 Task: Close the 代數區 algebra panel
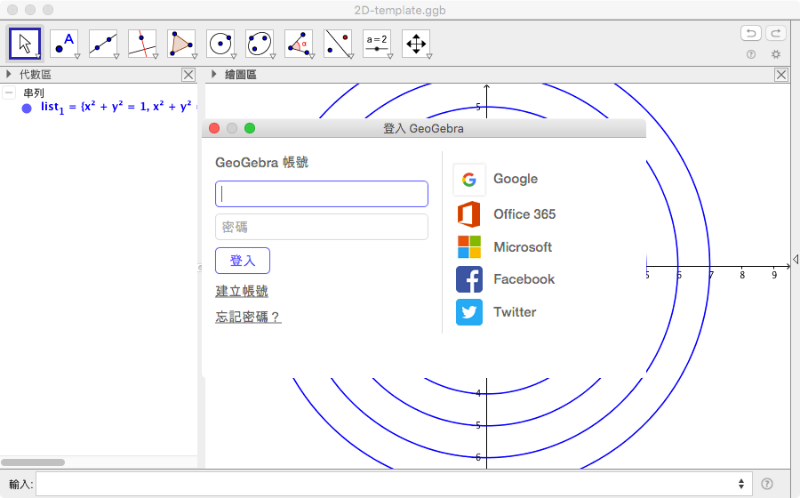pos(188,75)
